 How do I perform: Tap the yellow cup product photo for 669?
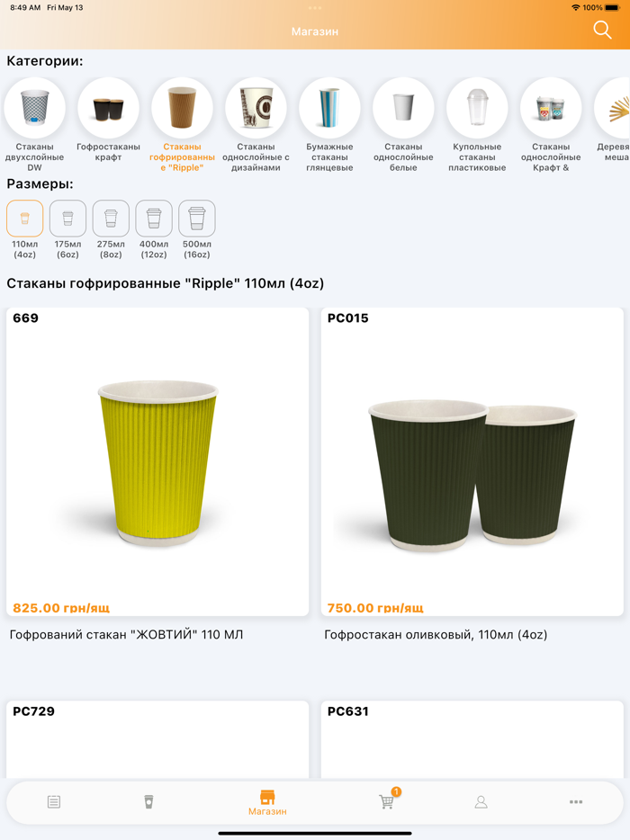click(157, 459)
